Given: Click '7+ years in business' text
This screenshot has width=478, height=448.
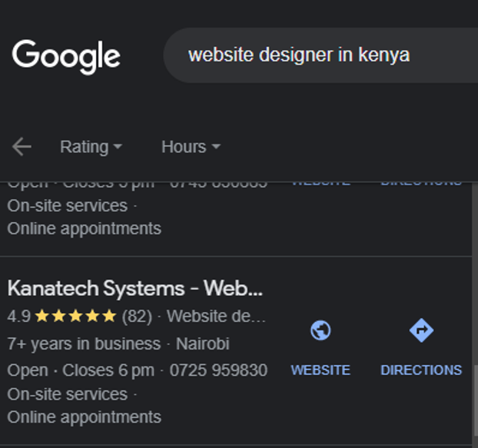Looking at the screenshot, I should tap(84, 343).
